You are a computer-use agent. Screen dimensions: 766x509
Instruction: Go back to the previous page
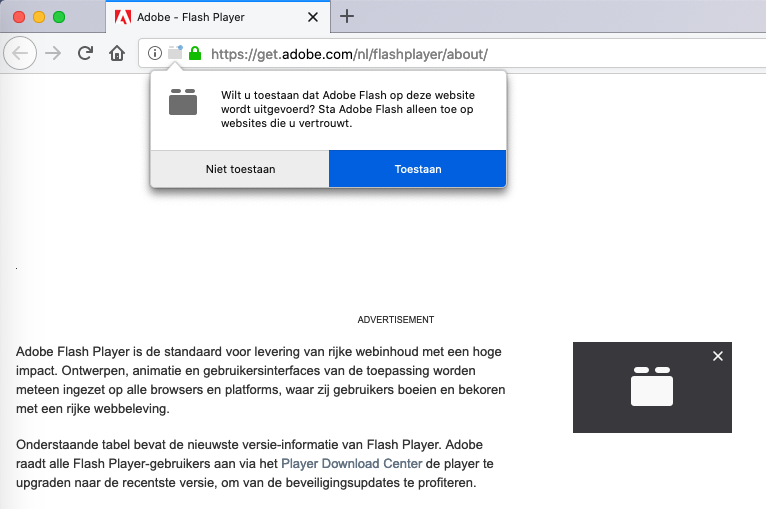click(x=21, y=53)
